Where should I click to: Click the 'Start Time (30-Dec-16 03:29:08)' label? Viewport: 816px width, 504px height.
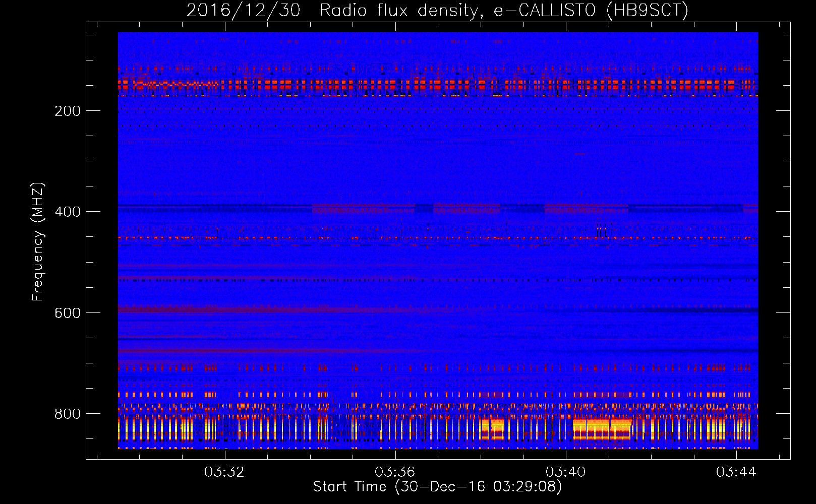point(437,487)
